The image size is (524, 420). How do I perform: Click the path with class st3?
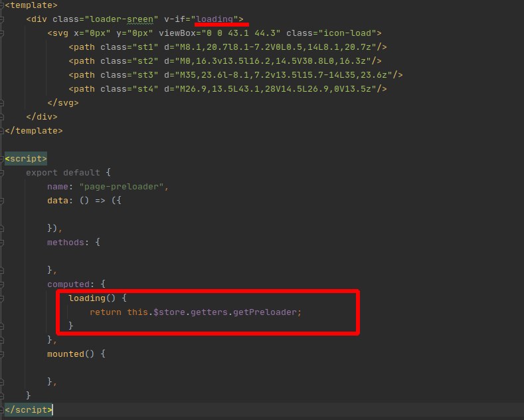[236, 75]
